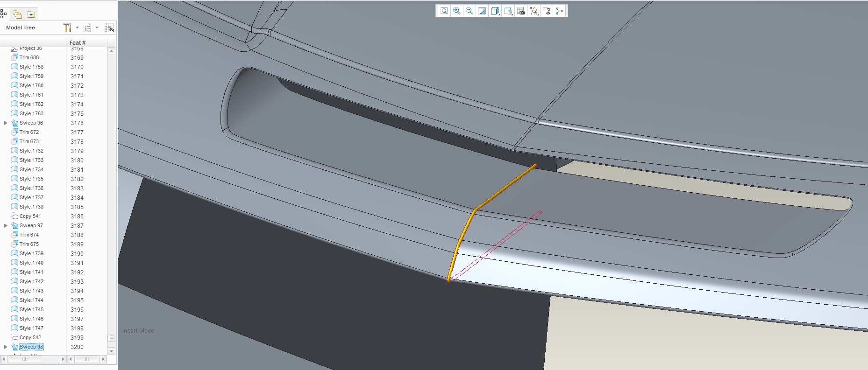The image size is (868, 370).
Task: Open the Datum Display Filters icon
Action: point(534,11)
